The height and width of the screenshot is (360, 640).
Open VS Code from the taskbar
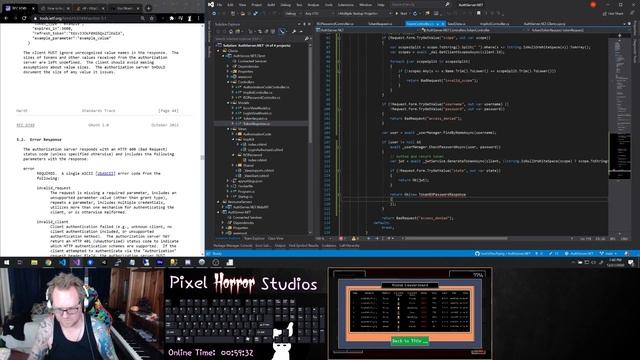point(62,262)
